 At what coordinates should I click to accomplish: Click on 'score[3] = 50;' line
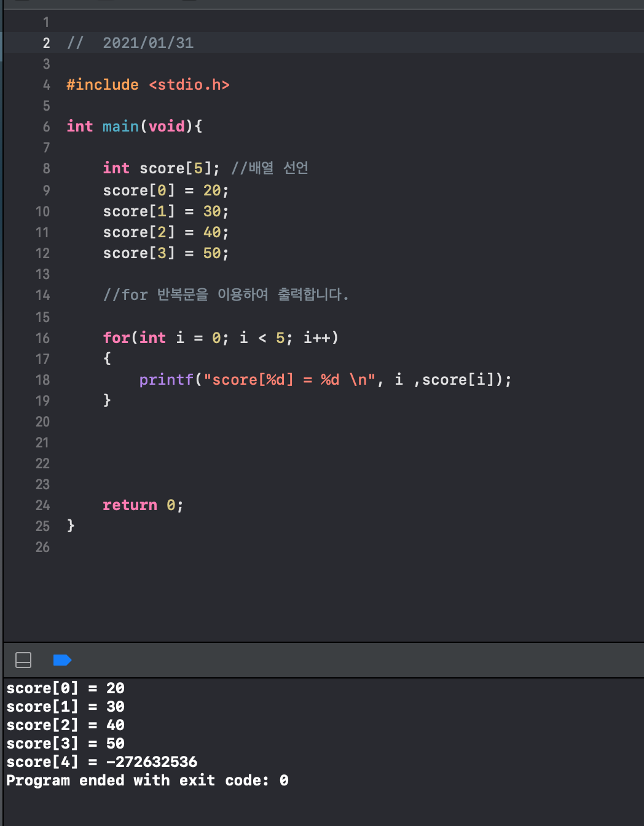tap(166, 253)
